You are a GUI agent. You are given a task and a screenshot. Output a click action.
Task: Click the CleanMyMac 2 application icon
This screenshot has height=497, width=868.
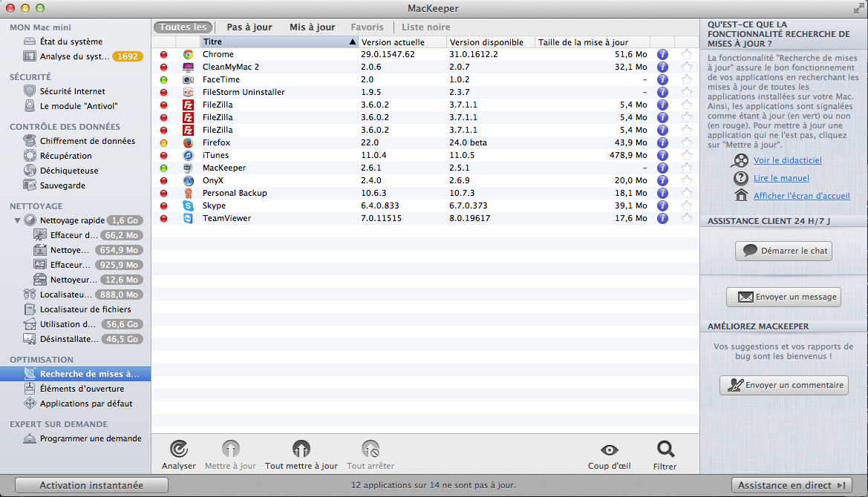(x=188, y=67)
